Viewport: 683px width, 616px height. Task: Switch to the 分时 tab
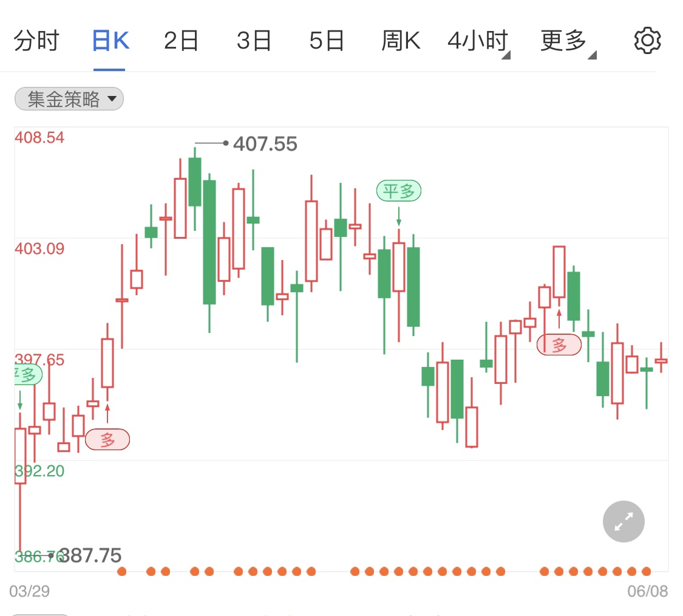[x=37, y=40]
